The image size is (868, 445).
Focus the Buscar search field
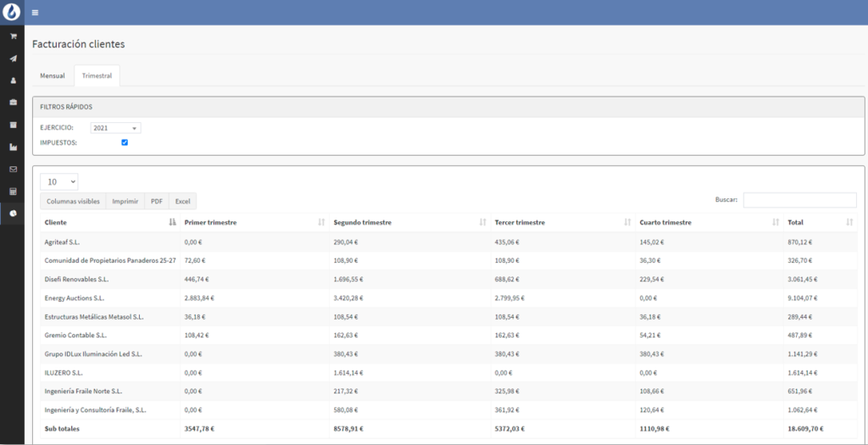point(799,200)
